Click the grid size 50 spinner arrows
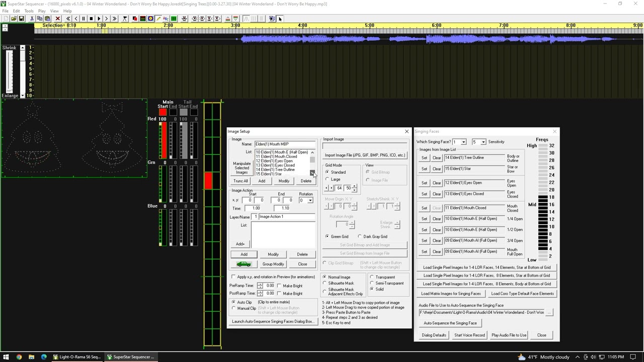644x362 pixels. click(354, 188)
